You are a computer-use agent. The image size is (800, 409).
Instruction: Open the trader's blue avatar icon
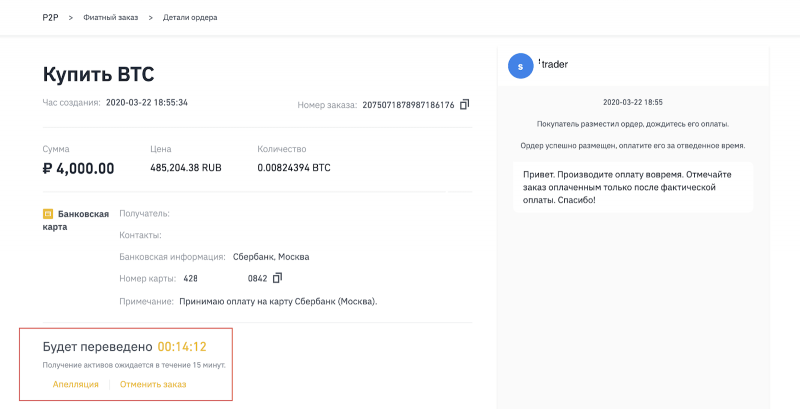520,66
